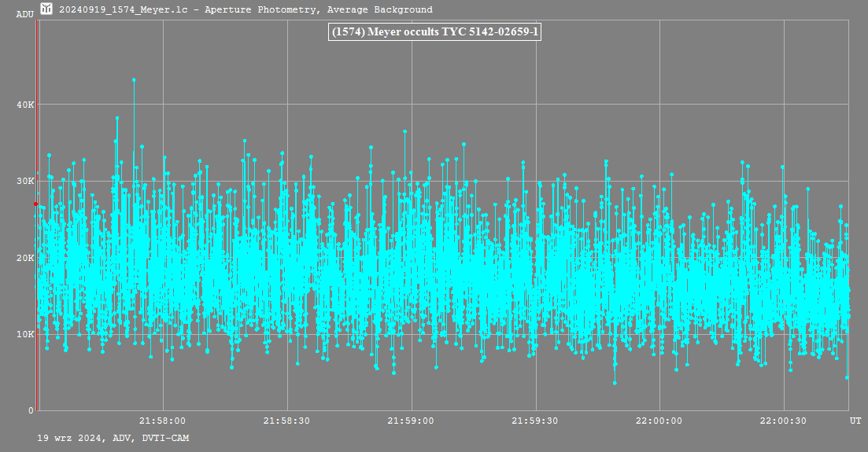This screenshot has width=868, height=452.
Task: Click the 21:59:00 time label
Action: click(x=410, y=421)
